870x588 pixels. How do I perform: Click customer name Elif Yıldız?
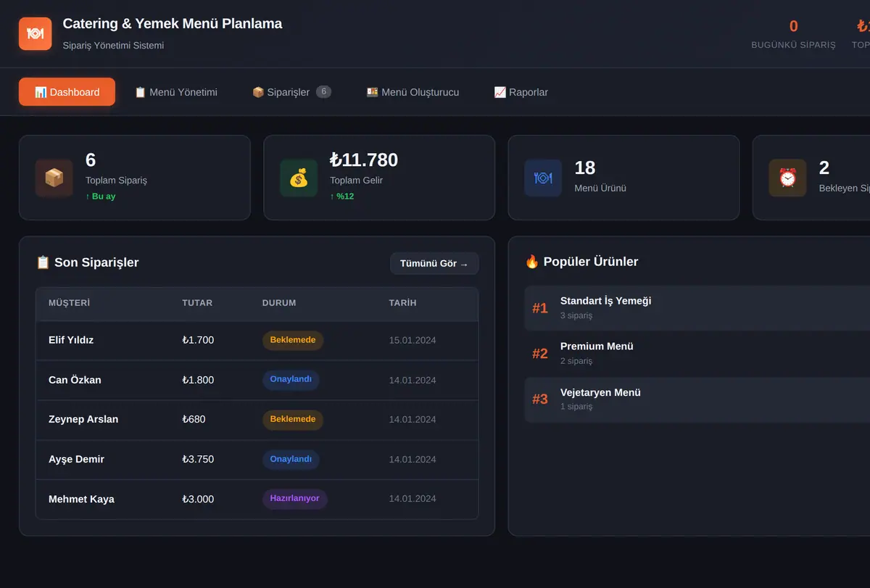(x=71, y=340)
